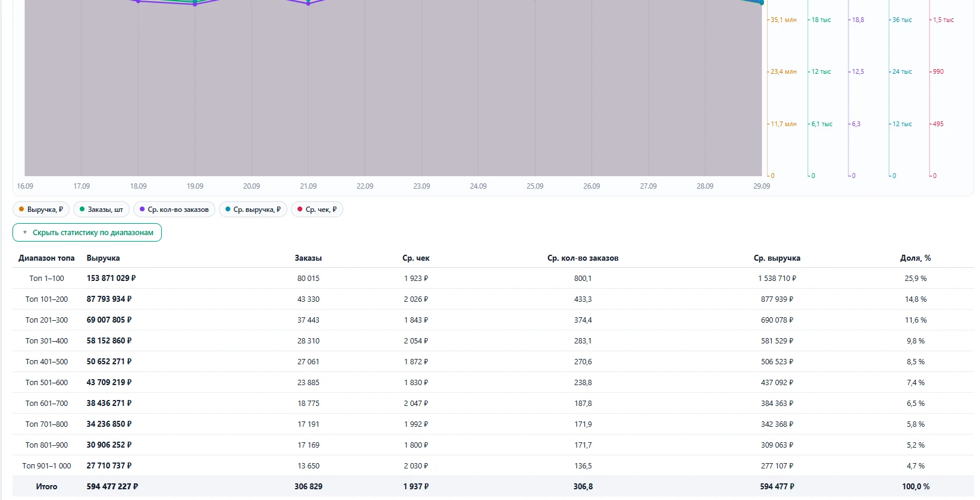This screenshot has width=980, height=500.
Task: Click orders value 80 015
Action: point(308,279)
